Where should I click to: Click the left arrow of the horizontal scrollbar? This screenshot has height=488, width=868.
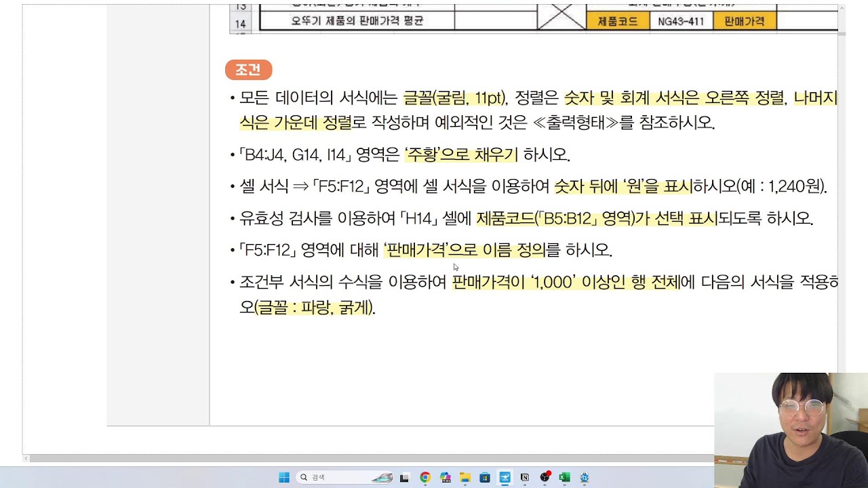(x=26, y=459)
